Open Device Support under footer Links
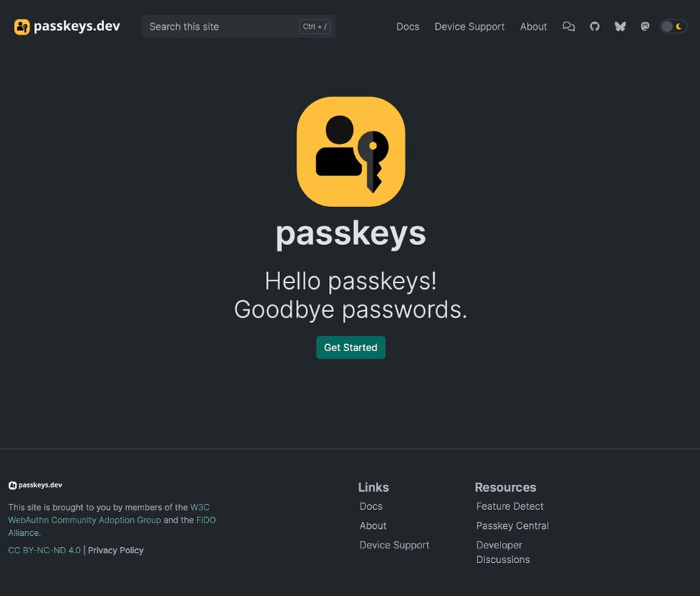Viewport: 700px width, 596px height. [394, 545]
